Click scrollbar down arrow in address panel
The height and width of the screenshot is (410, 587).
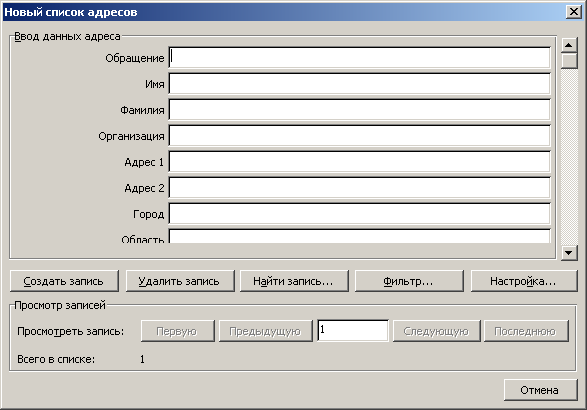coord(569,253)
